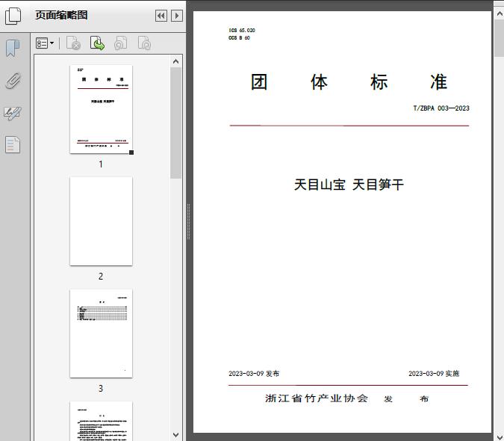Open the thumbnail options dropdown menu
Viewport: 504px width, 441px height.
coord(45,44)
